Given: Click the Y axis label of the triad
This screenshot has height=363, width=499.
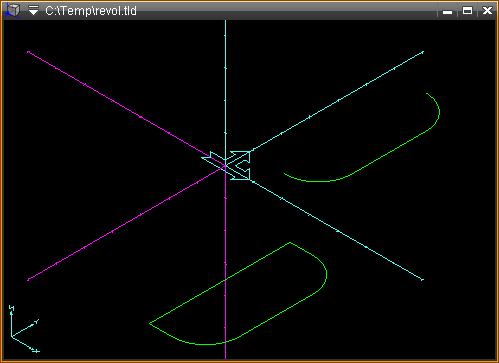Looking at the screenshot, I should 37,321.
